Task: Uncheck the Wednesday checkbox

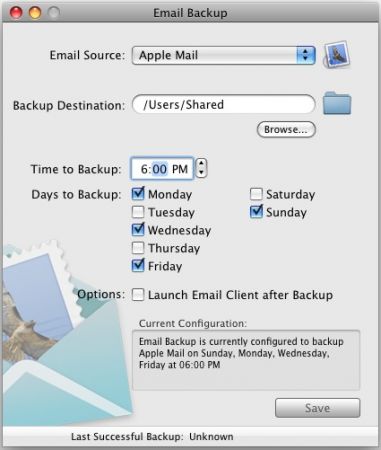Action: [138, 230]
